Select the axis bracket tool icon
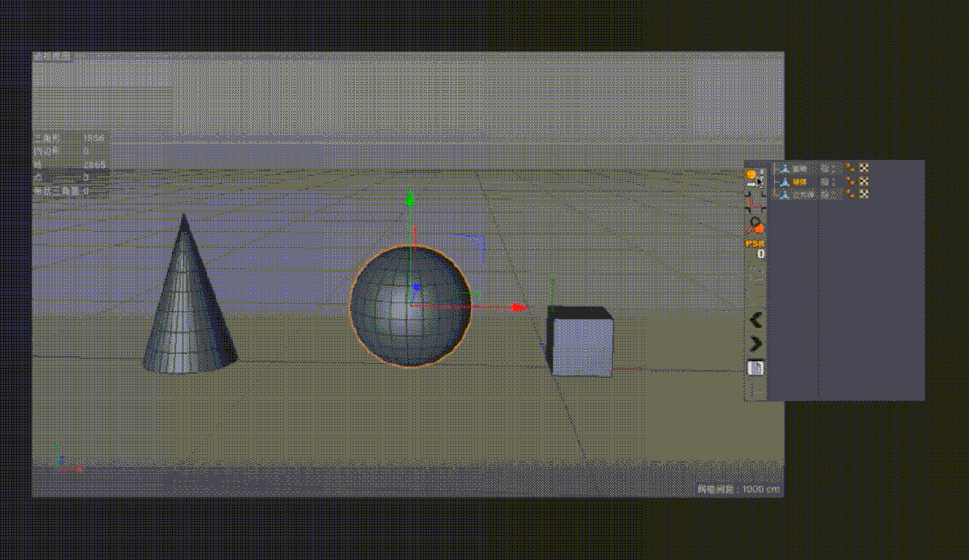969x560 pixels. click(x=754, y=202)
